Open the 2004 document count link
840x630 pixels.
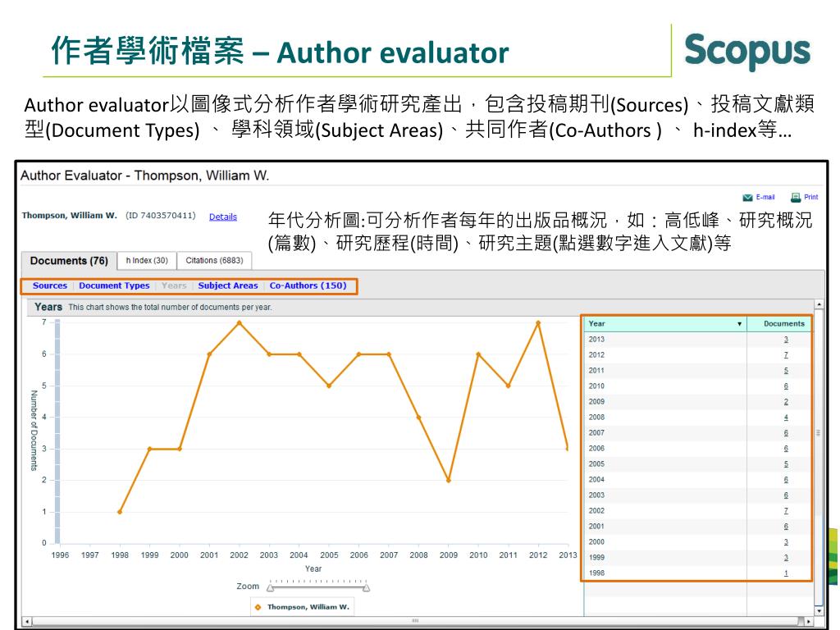click(x=786, y=479)
